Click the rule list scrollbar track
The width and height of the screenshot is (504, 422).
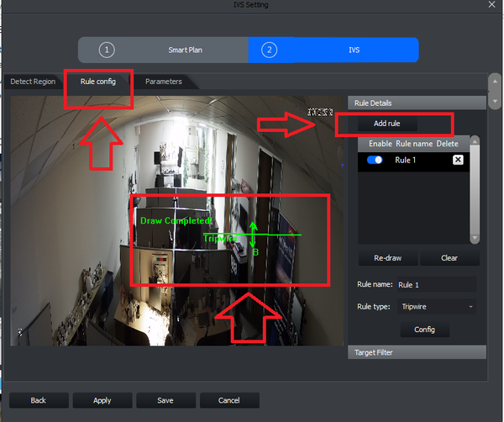(x=475, y=190)
